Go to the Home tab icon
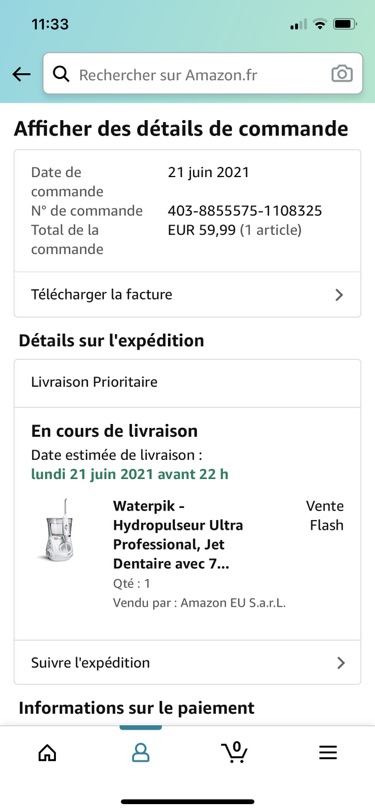The image size is (375, 812). [x=47, y=752]
